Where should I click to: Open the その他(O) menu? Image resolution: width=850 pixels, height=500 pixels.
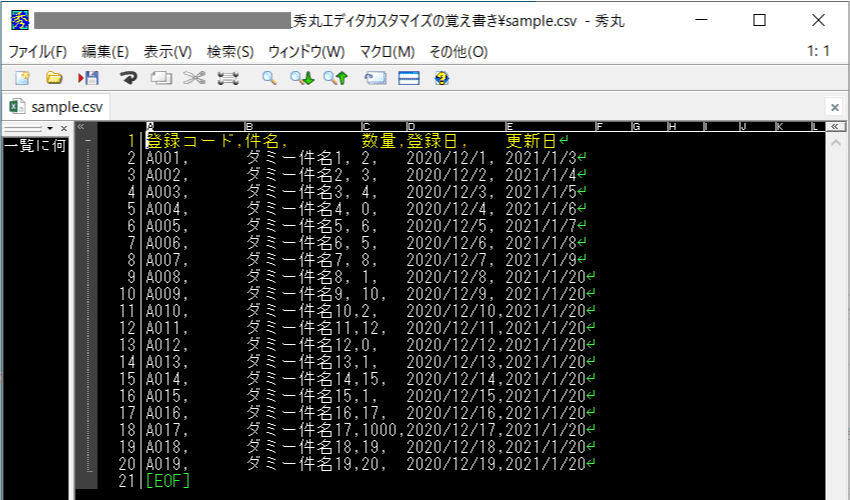(x=459, y=52)
